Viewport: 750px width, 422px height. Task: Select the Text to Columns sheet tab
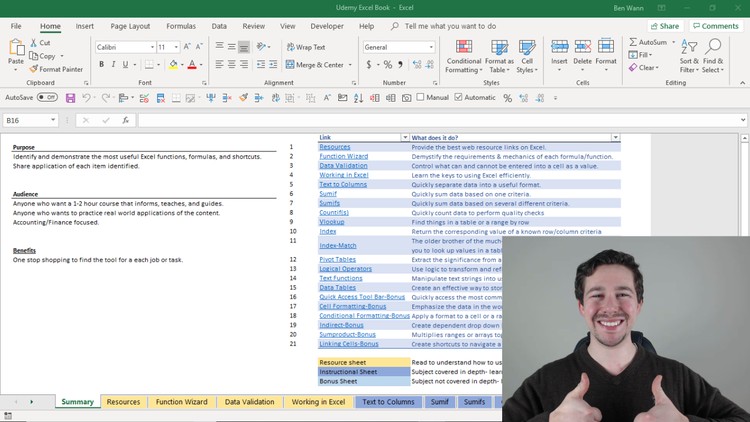coord(388,402)
